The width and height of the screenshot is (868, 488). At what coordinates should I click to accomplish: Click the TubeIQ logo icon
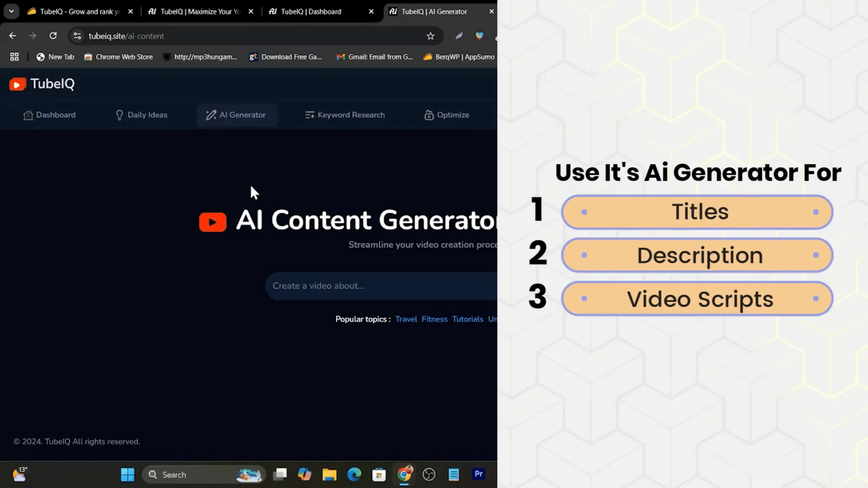tap(18, 84)
